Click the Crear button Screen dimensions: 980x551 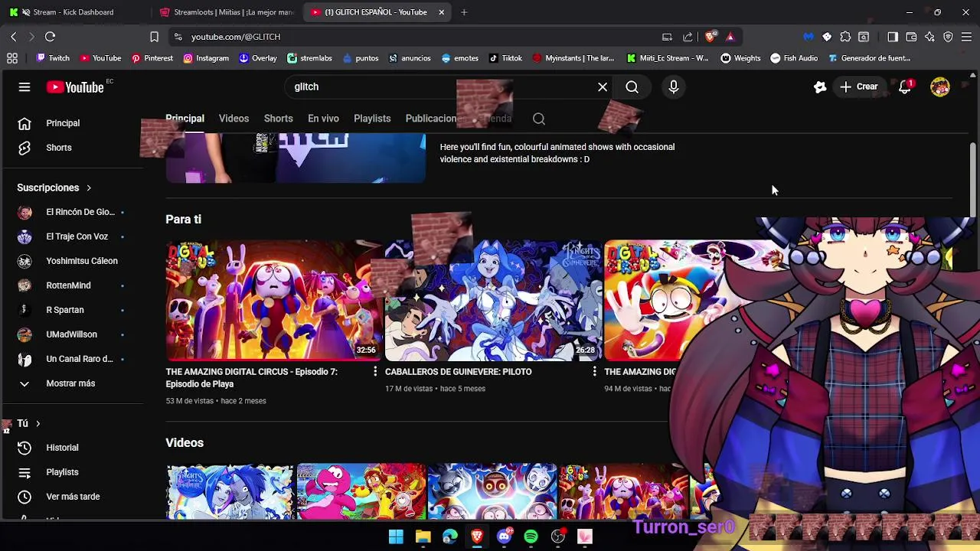point(859,87)
